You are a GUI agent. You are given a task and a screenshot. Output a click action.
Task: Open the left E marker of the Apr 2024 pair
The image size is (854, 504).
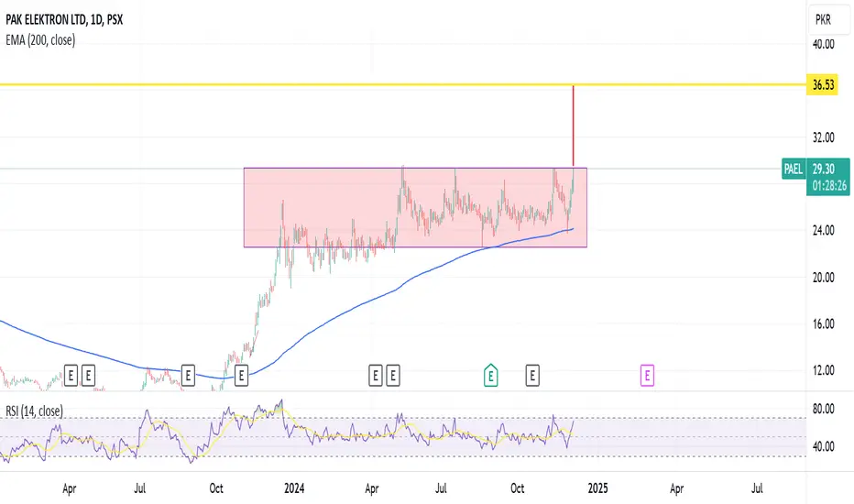coord(376,376)
